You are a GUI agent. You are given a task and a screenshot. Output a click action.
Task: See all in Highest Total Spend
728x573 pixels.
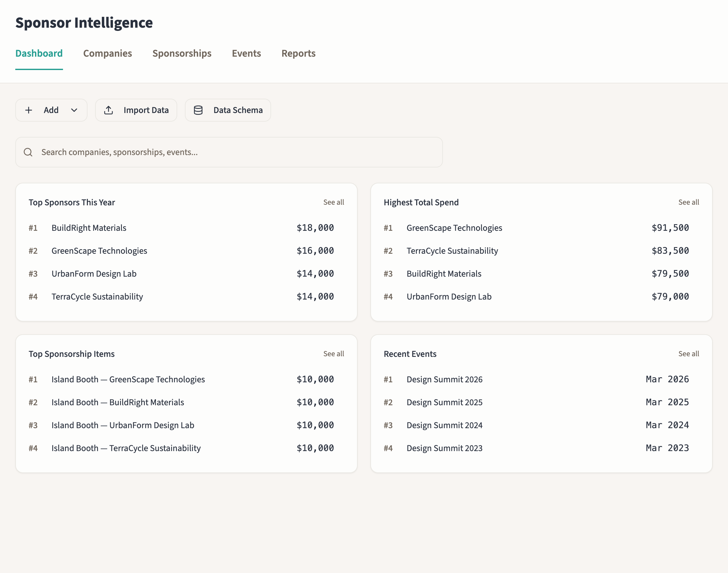click(x=689, y=202)
